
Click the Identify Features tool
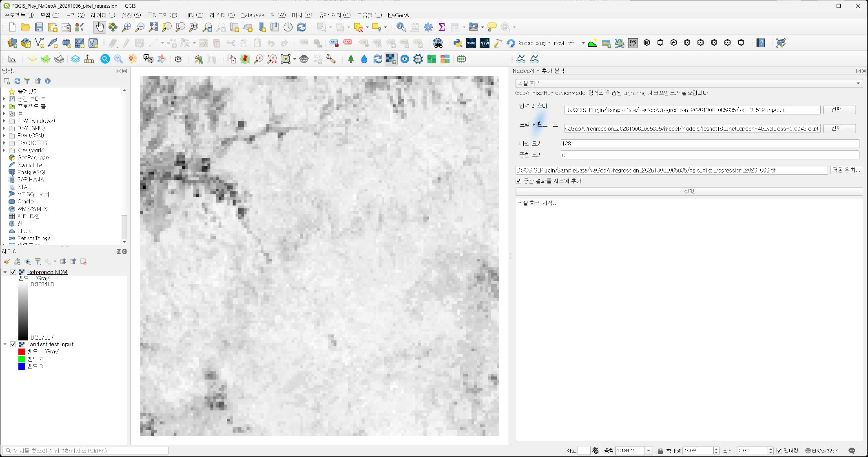(401, 27)
